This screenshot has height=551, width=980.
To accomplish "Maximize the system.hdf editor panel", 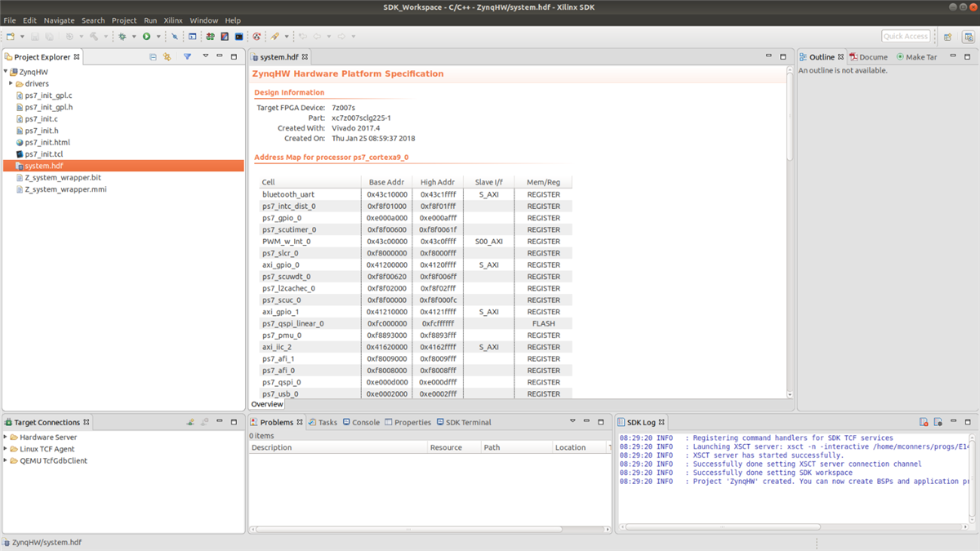I will tap(783, 56).
